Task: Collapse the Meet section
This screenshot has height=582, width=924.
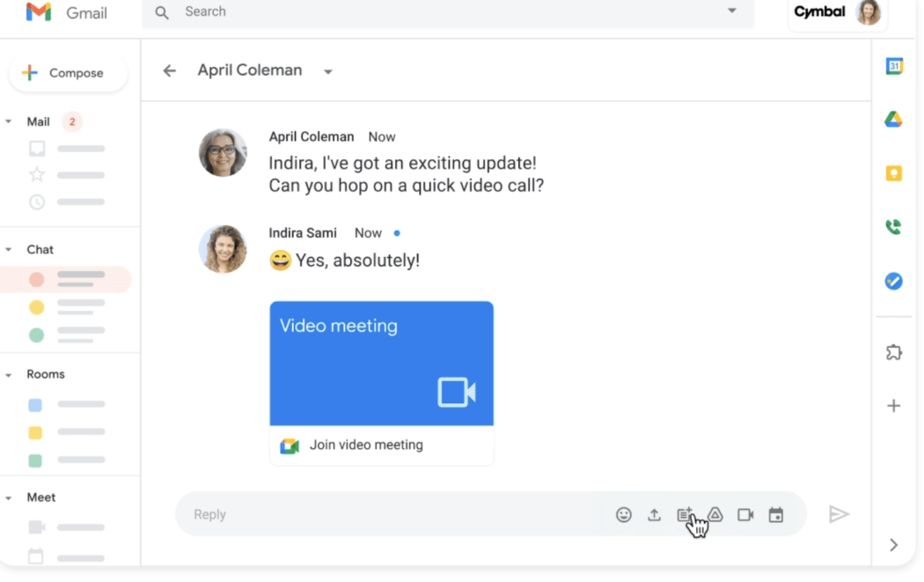Action: (x=8, y=497)
